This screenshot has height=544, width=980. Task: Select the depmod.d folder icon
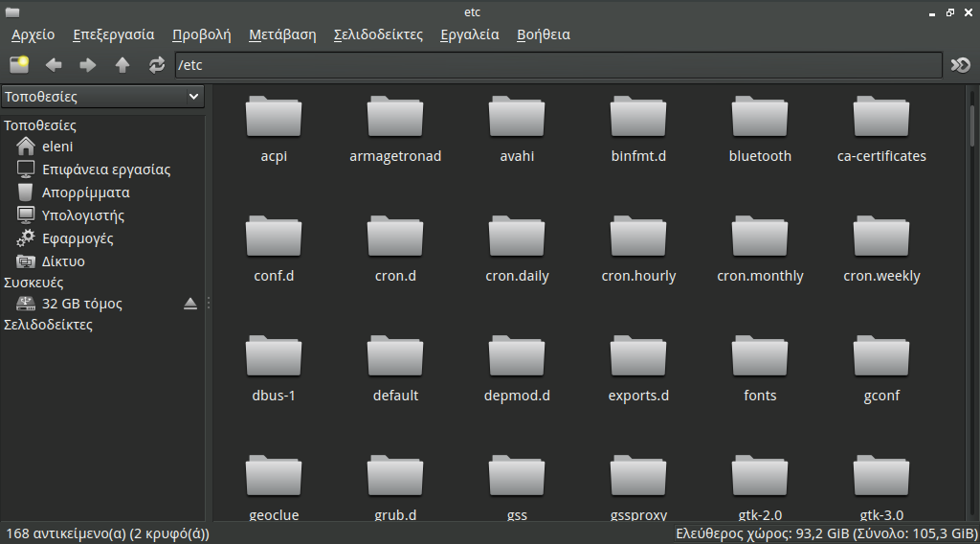tap(517, 356)
